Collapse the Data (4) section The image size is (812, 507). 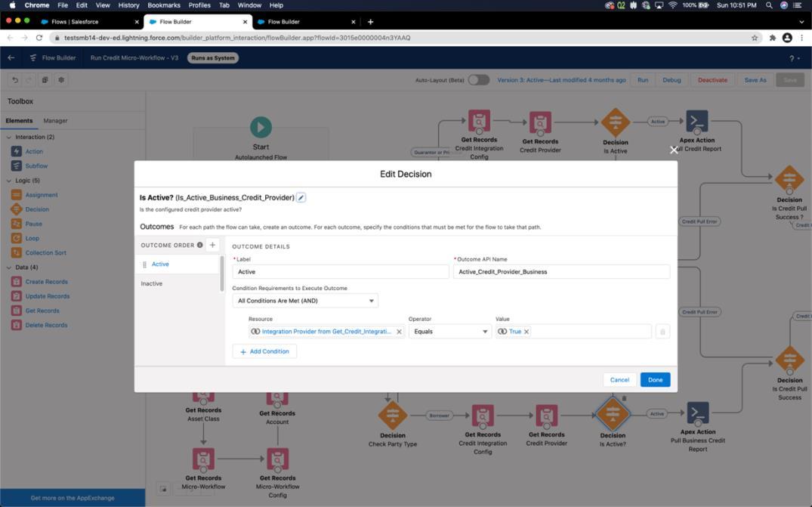point(9,267)
